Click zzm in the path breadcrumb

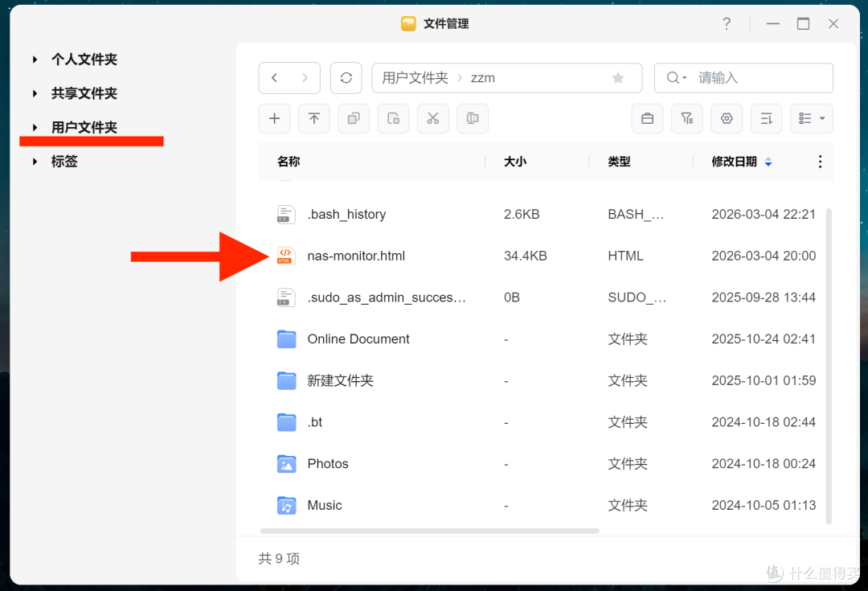(x=483, y=78)
